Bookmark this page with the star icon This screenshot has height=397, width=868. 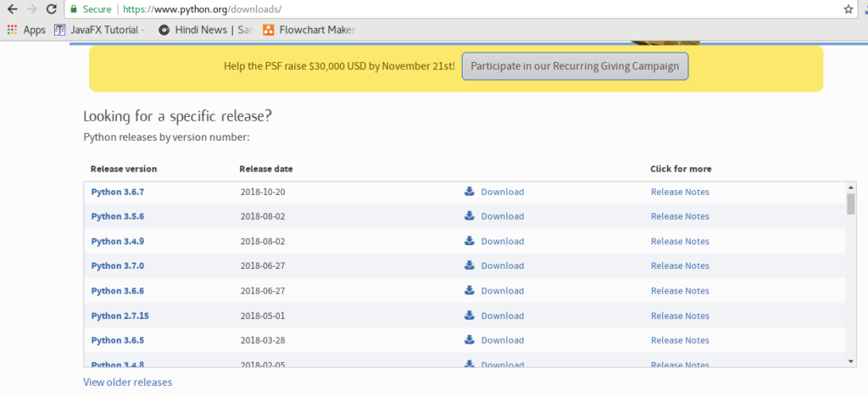tap(848, 9)
